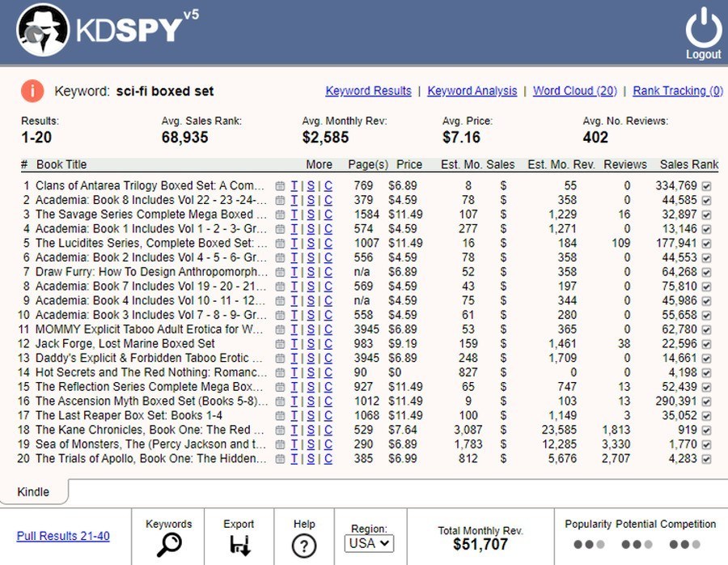Viewport: 728px width, 565px height.
Task: Click the Pull Results 21-40 link
Action: [x=63, y=536]
